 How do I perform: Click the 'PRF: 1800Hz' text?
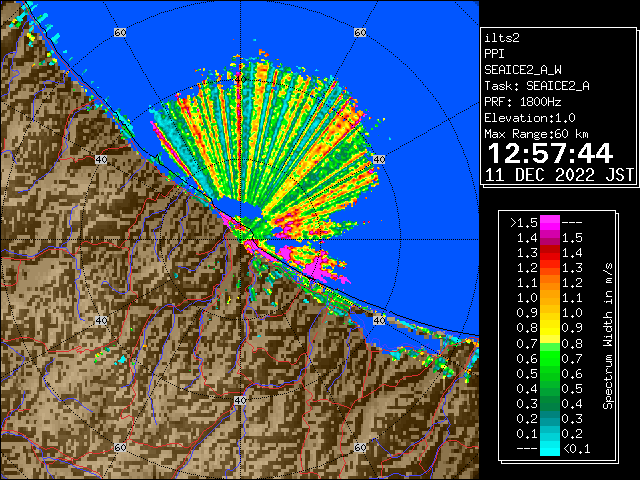click(523, 102)
